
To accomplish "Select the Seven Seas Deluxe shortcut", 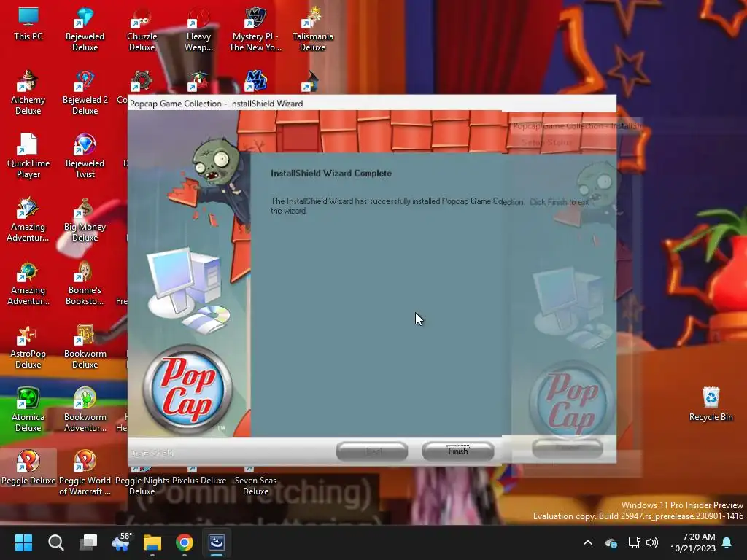I will coord(255,481).
